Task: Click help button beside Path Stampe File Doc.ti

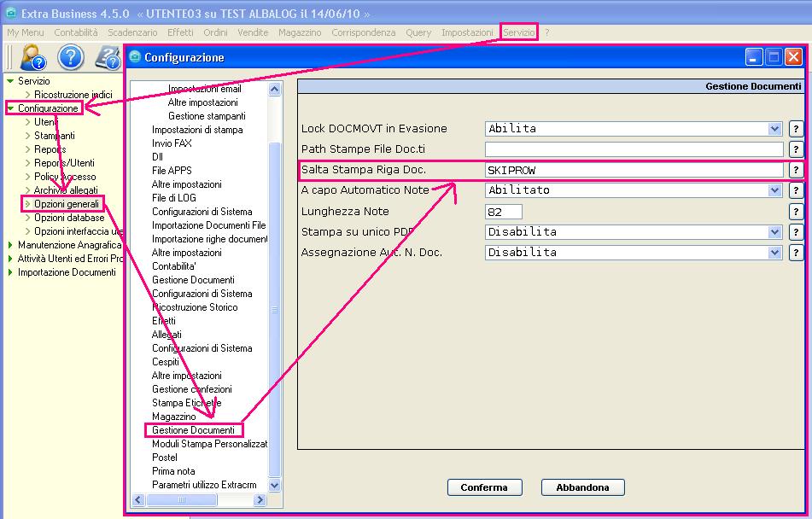Action: [x=796, y=149]
